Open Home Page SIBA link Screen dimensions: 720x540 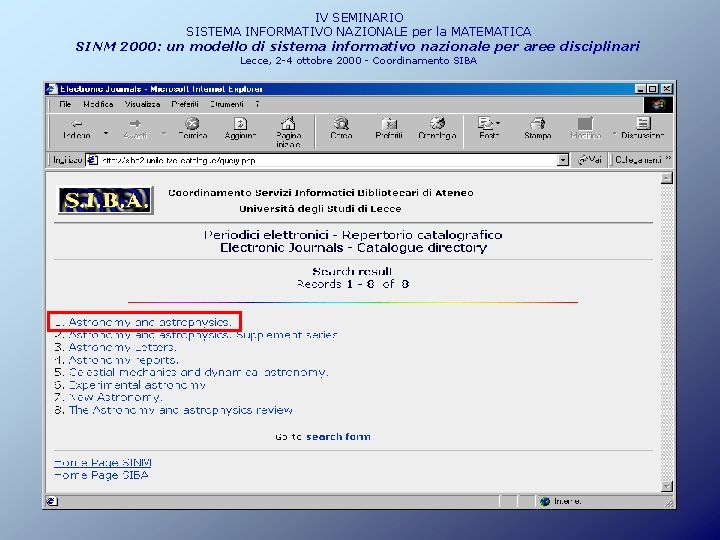(101, 475)
